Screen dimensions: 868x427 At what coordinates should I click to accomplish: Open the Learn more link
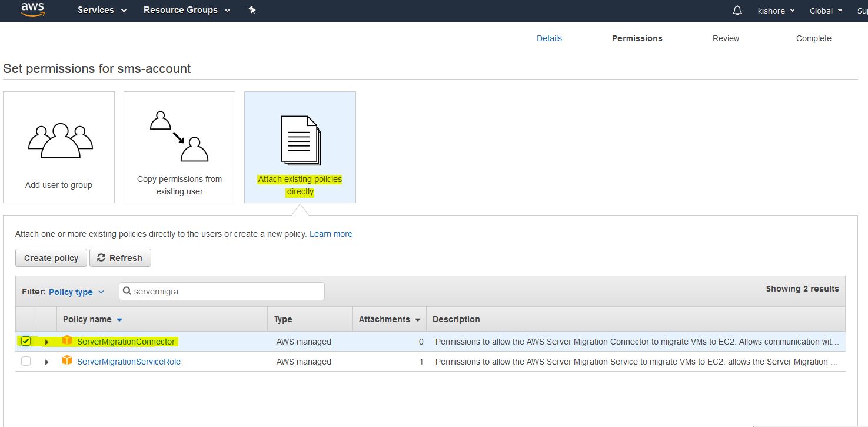coord(331,234)
